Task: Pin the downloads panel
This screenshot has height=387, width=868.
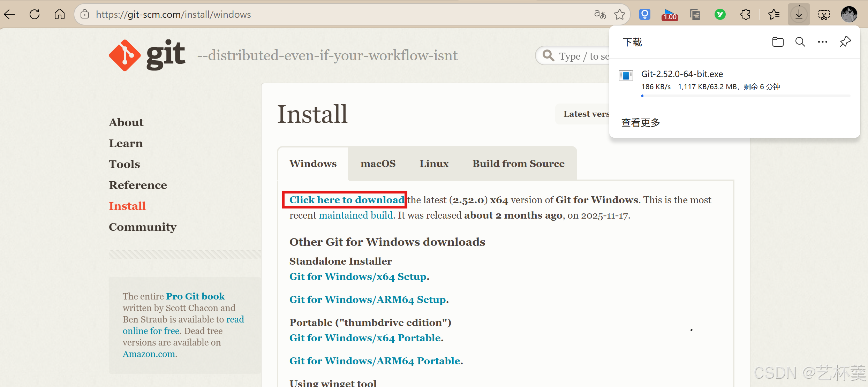Action: coord(845,42)
